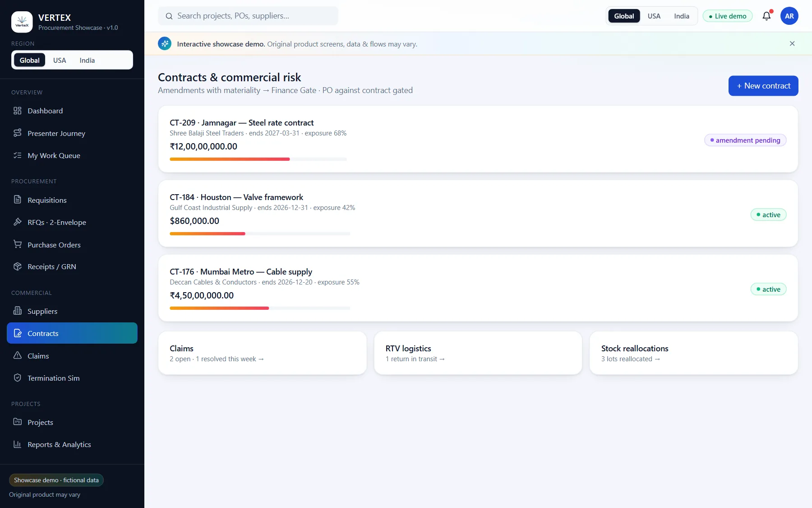The height and width of the screenshot is (508, 812).
Task: Open CT-184 Houston Valve framework contract
Action: (478, 214)
